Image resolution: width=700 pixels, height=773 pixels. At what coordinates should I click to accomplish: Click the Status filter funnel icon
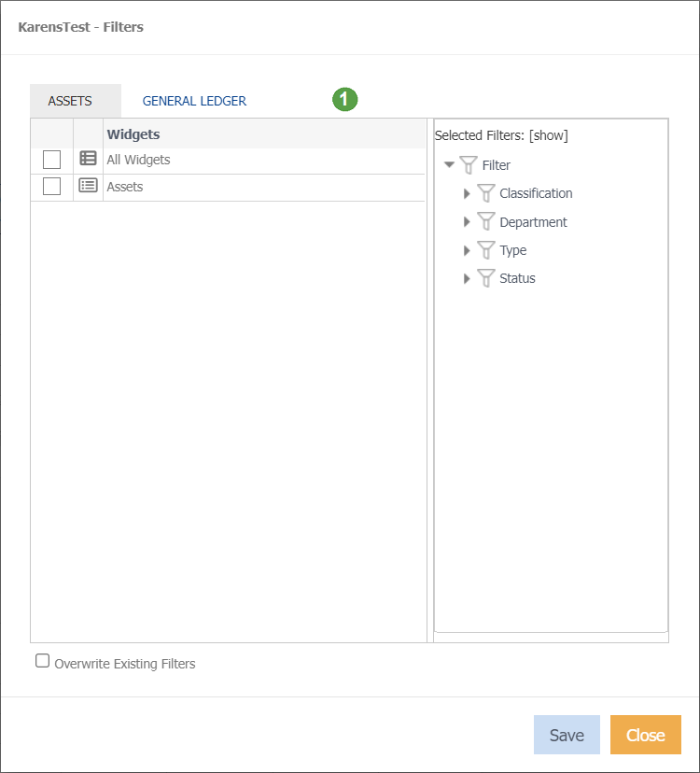485,277
